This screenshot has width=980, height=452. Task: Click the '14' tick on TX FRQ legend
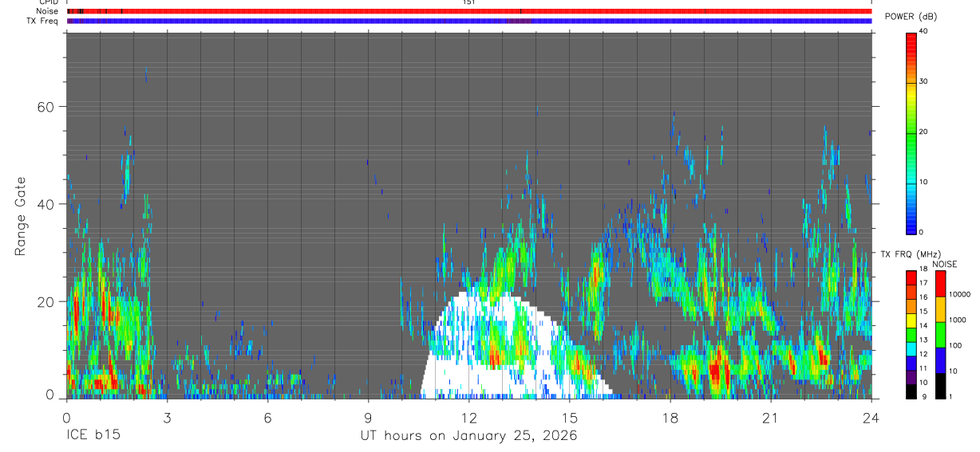[924, 326]
